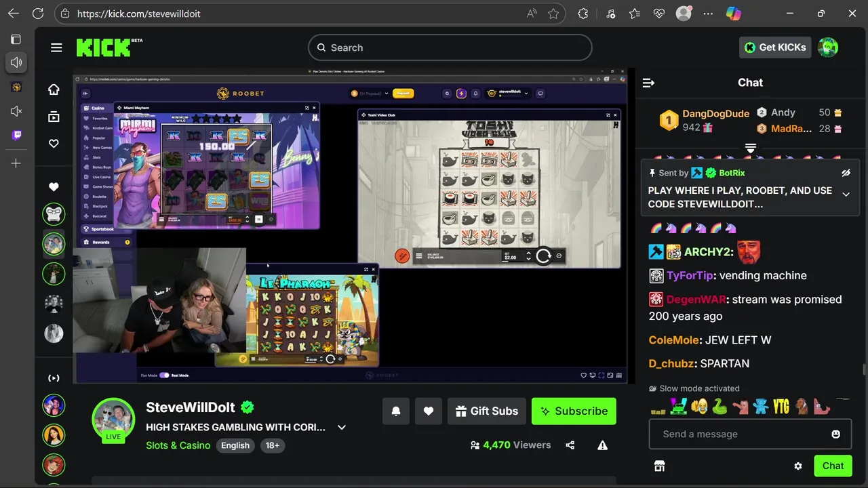The height and width of the screenshot is (488, 868).
Task: Click username TyForTip in chat
Action: tap(690, 276)
